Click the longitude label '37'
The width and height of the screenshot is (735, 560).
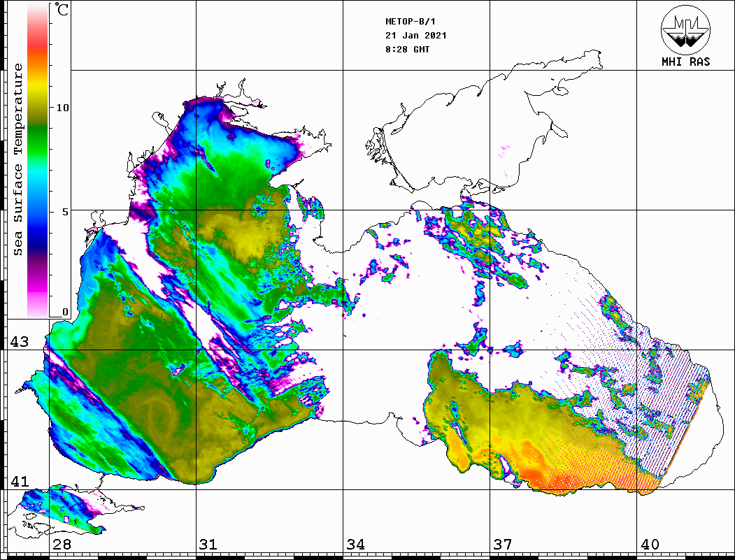coord(503,544)
